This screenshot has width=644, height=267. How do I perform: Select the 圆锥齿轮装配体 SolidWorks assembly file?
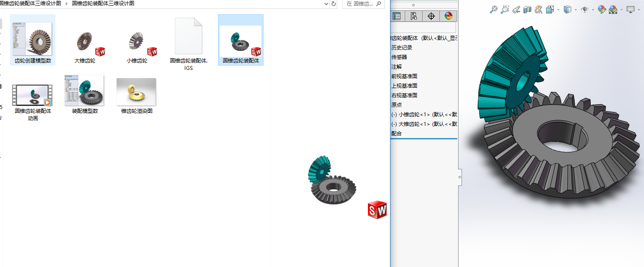pyautogui.click(x=241, y=40)
